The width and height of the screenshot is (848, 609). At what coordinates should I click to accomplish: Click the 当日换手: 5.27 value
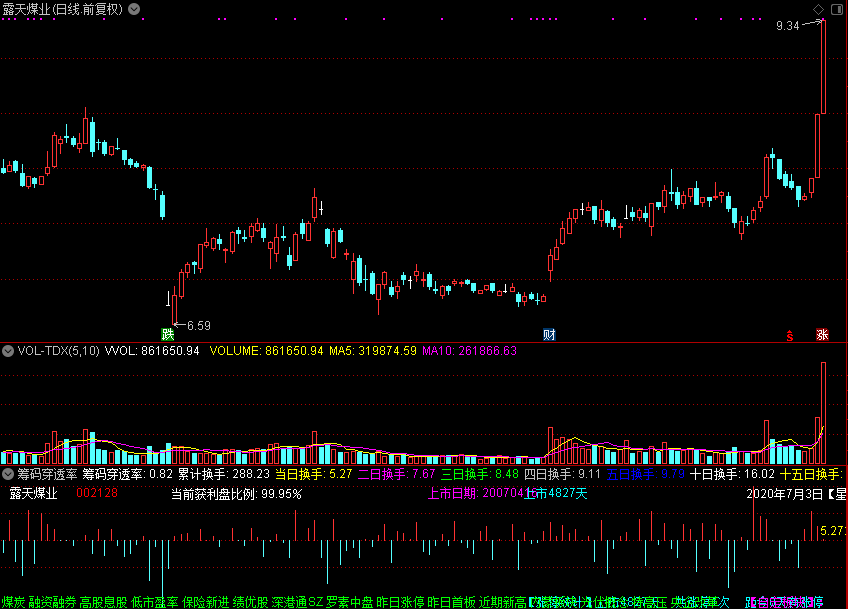tap(314, 474)
